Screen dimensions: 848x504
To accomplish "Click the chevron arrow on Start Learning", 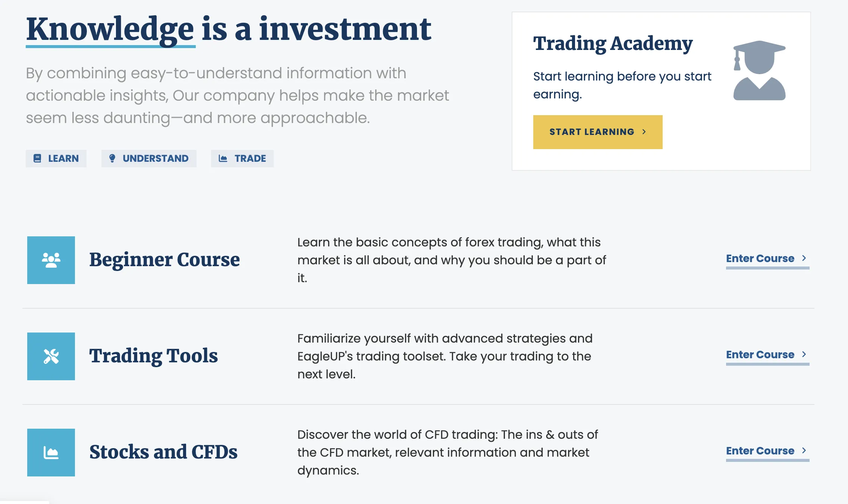I will tap(644, 132).
